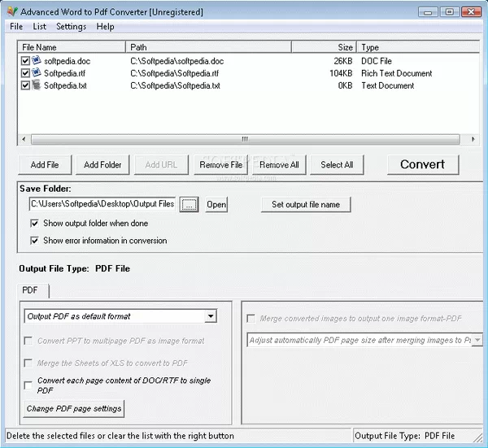Click the path C:\Softpedia\Softpedia.rtf

(174, 73)
